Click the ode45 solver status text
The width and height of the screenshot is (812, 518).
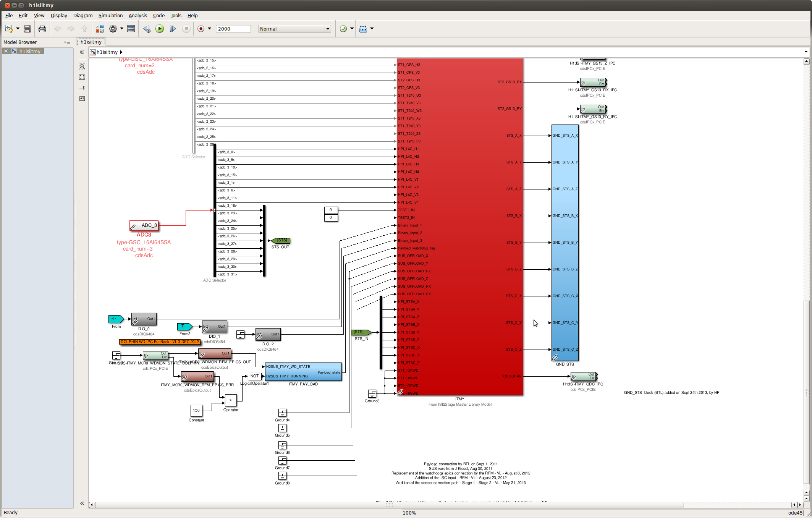point(795,513)
